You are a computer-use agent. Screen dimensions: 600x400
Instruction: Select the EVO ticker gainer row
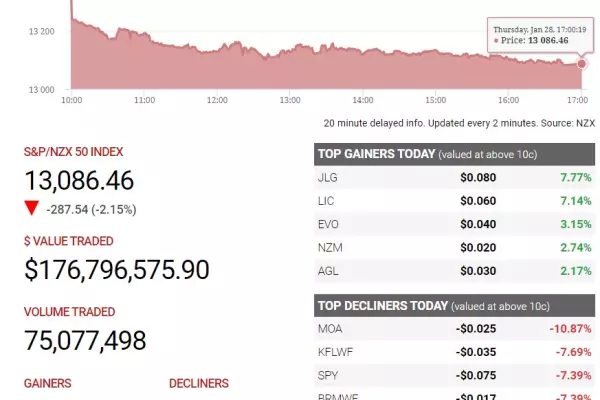pos(455,224)
